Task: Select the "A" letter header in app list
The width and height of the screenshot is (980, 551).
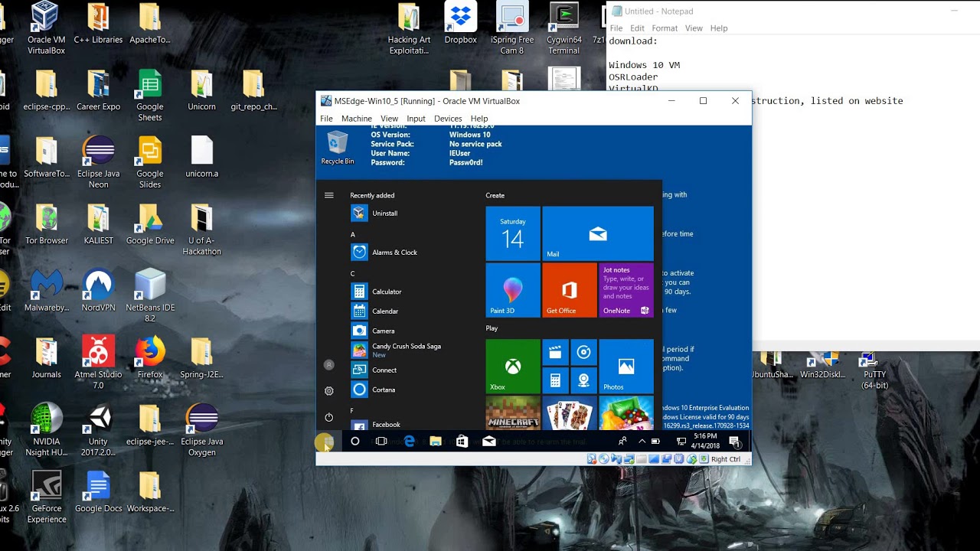Action: point(353,235)
